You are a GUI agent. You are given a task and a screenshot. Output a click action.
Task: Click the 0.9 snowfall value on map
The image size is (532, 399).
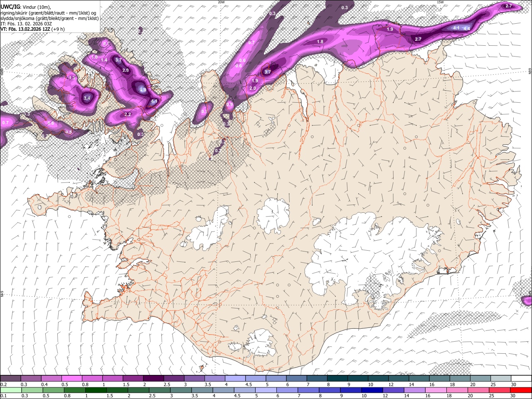click(230, 104)
